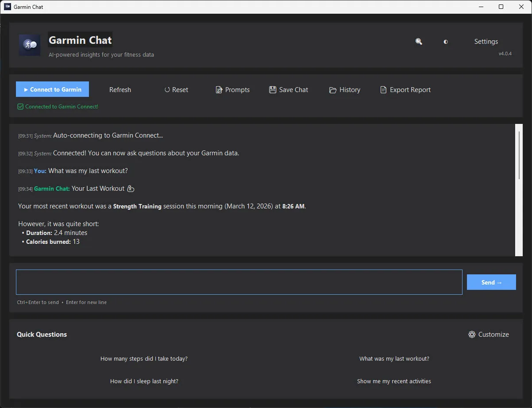This screenshot has width=532, height=408.
Task: Click in the message input field
Action: click(239, 282)
